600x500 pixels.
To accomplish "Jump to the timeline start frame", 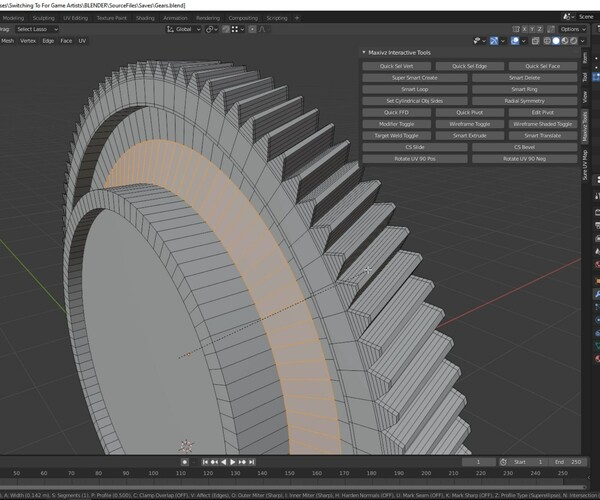I will (x=205, y=462).
